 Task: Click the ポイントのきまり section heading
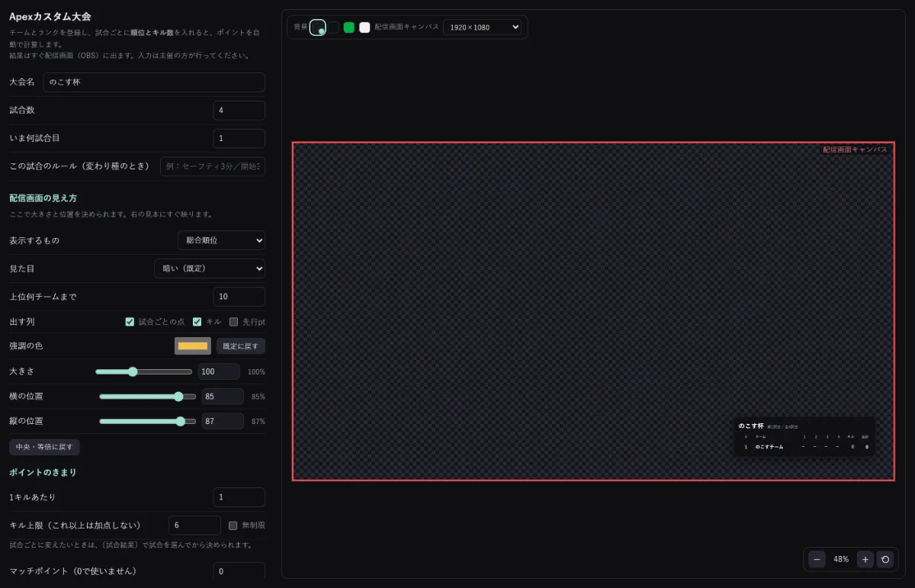pyautogui.click(x=43, y=472)
